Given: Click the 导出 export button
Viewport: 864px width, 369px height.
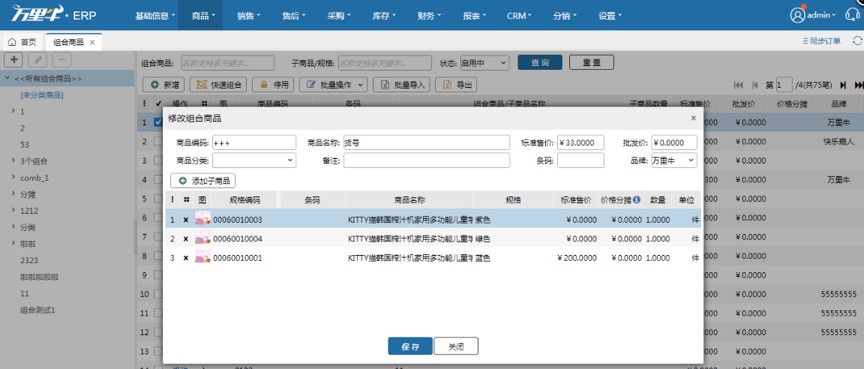Looking at the screenshot, I should [x=456, y=85].
